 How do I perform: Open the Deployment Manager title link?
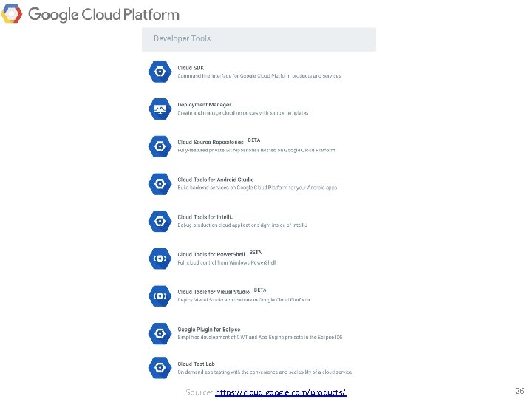[x=204, y=105]
